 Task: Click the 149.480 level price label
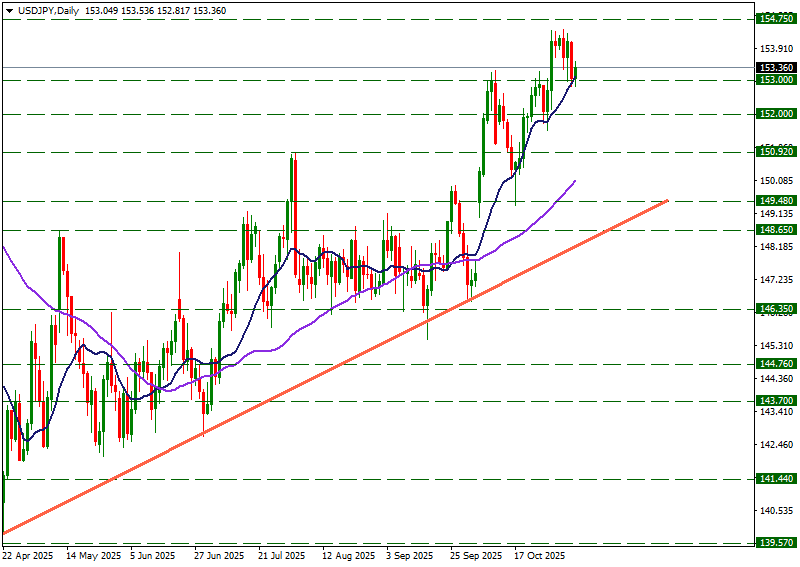777,201
